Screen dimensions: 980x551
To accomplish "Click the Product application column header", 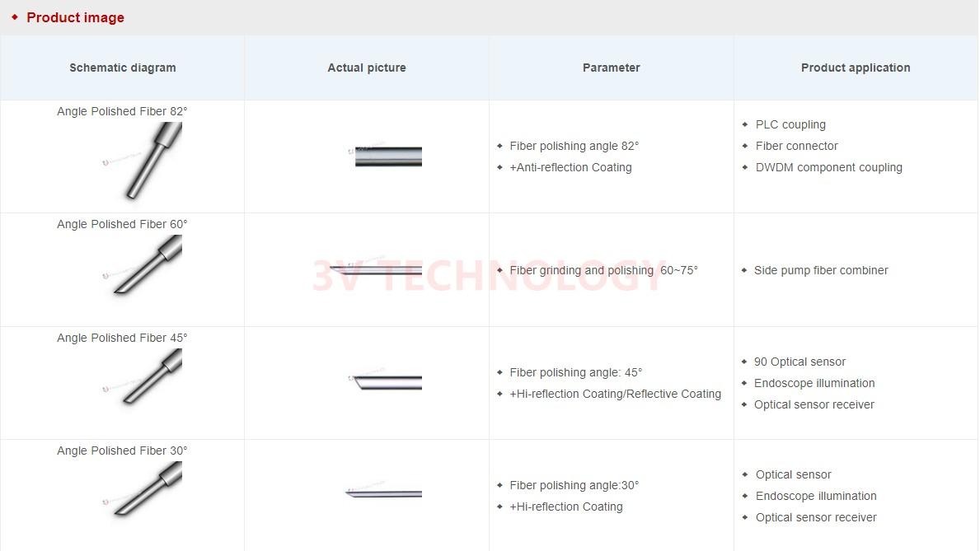I will click(856, 68).
